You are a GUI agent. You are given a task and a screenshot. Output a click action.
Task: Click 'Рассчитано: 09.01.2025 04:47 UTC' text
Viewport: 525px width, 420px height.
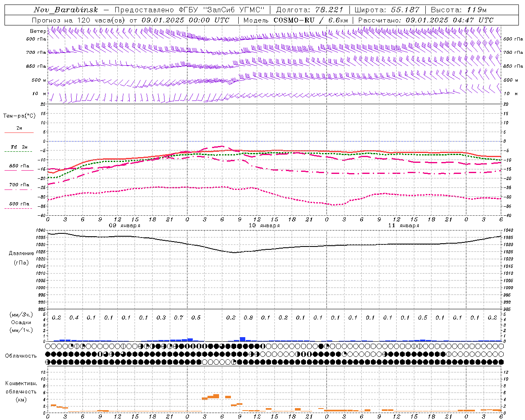coord(426,20)
